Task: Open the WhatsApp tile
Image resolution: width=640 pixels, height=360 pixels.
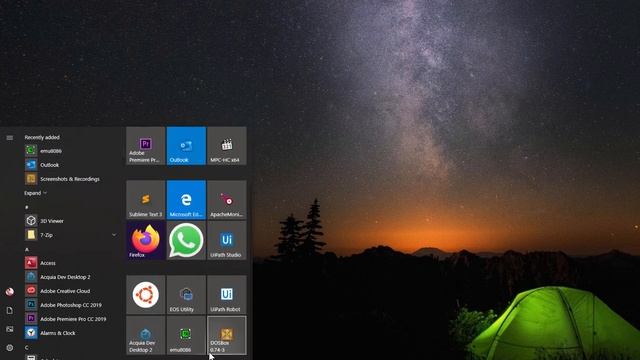Action: (186, 240)
